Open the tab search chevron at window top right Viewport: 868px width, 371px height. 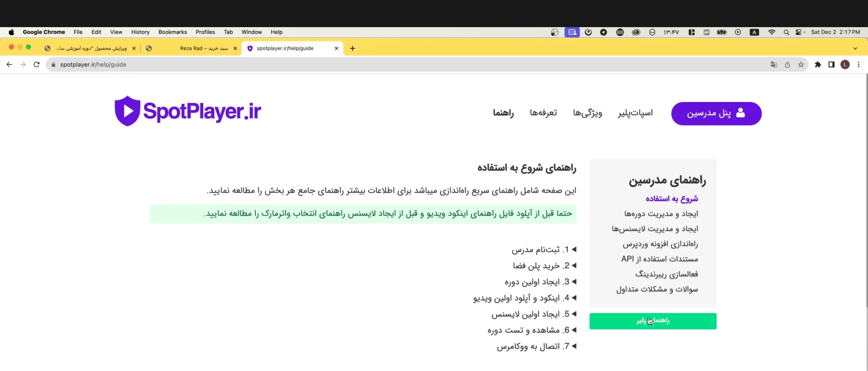click(856, 48)
